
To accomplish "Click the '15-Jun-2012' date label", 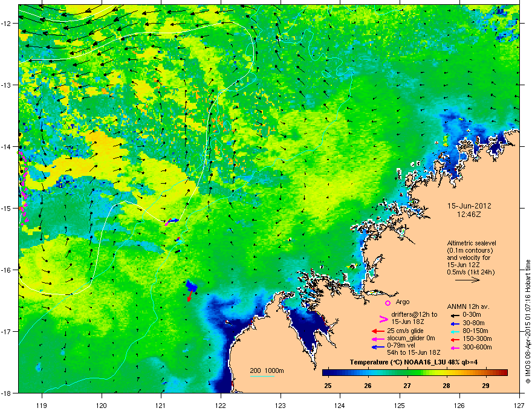I will pos(469,206).
